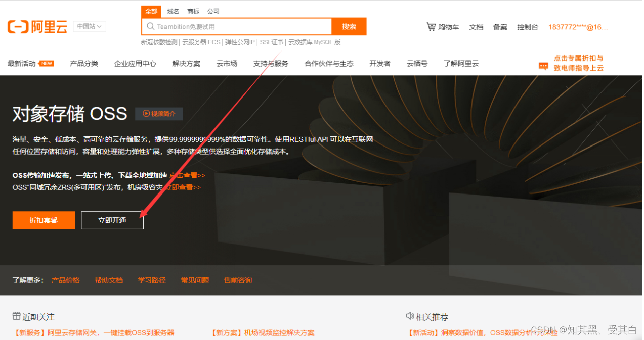Click the chat bubble icon near 点击专属折扣
644x340 pixels.
(543, 66)
